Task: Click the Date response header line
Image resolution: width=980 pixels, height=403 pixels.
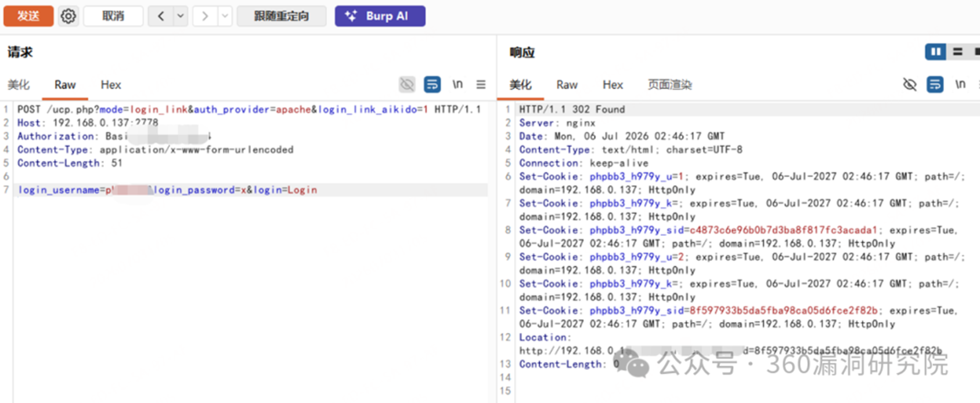Action: coord(622,136)
